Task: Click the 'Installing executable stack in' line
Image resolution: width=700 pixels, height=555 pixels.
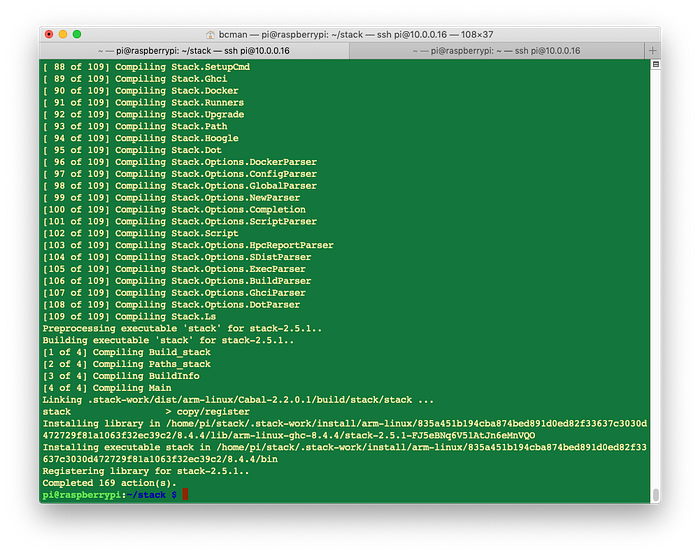Action: 345,453
